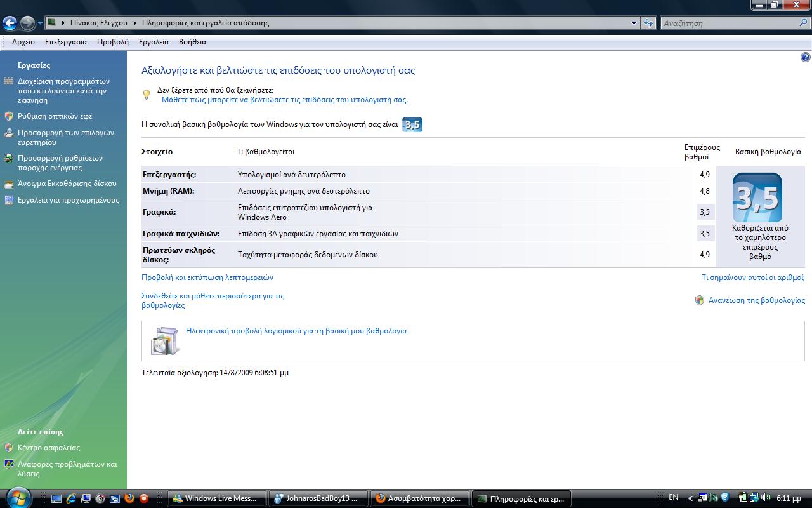Open Προβολή και εκτύπωση λεπτομερειών link
Image resolution: width=812 pixels, height=508 pixels.
(207, 277)
